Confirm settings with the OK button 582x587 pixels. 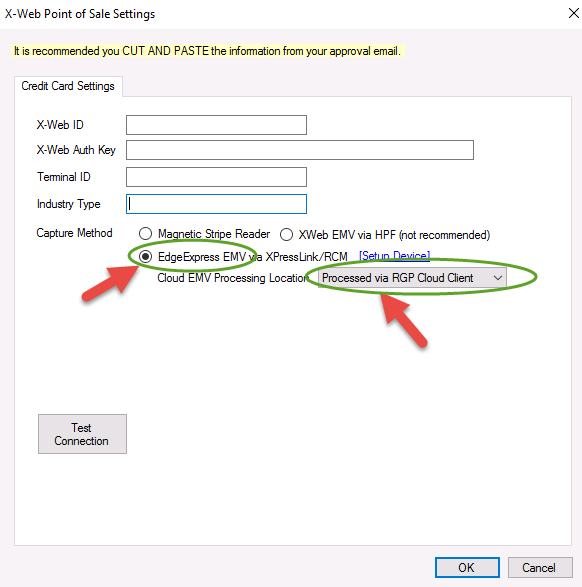467,568
